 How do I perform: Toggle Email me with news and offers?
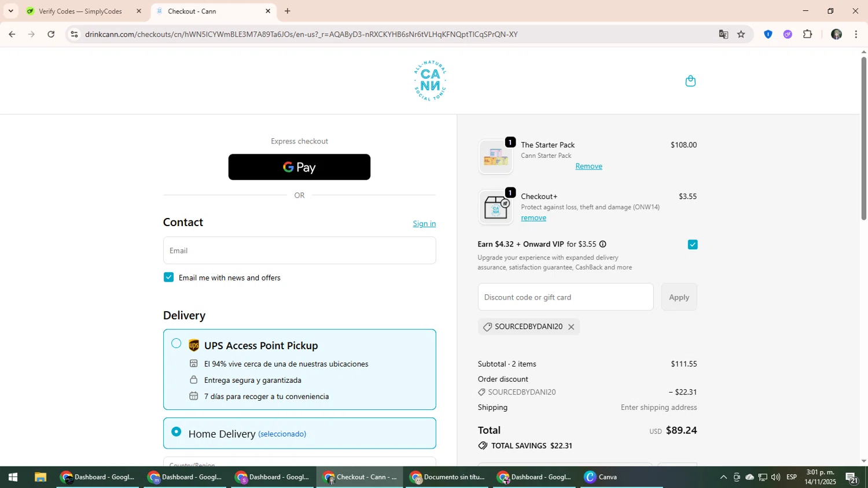pos(168,278)
